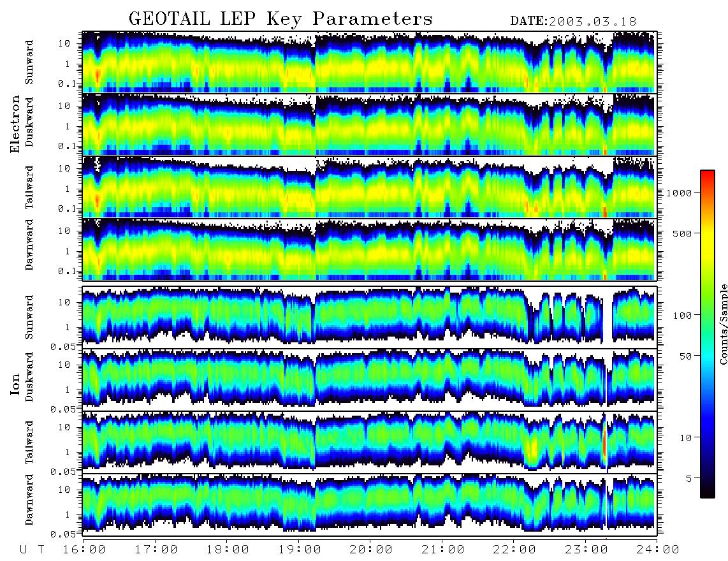Click inside the Electron Duskward spectrogram panel

tap(370, 124)
